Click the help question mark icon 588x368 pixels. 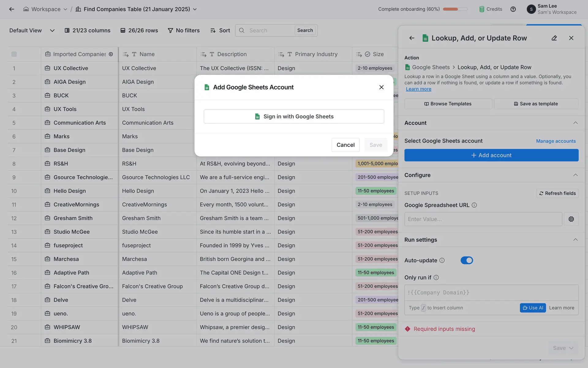513,9
